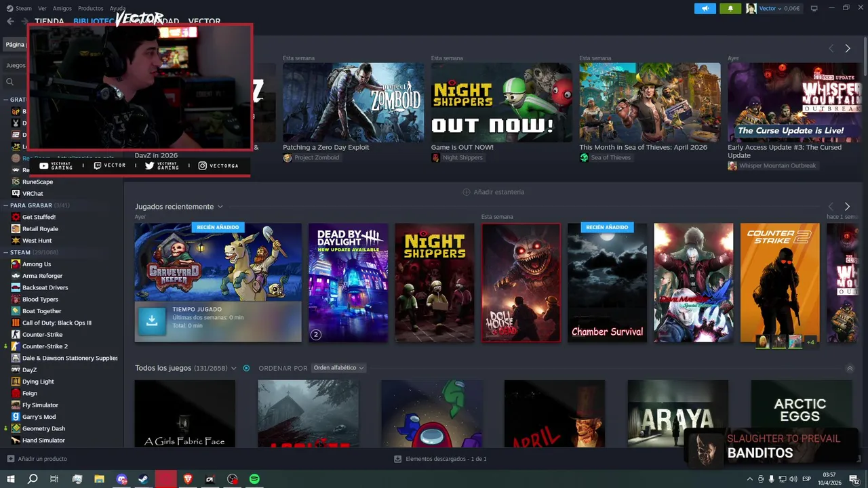Select West Hunt in the sidebar
Screen dimensions: 868x488
point(37,241)
